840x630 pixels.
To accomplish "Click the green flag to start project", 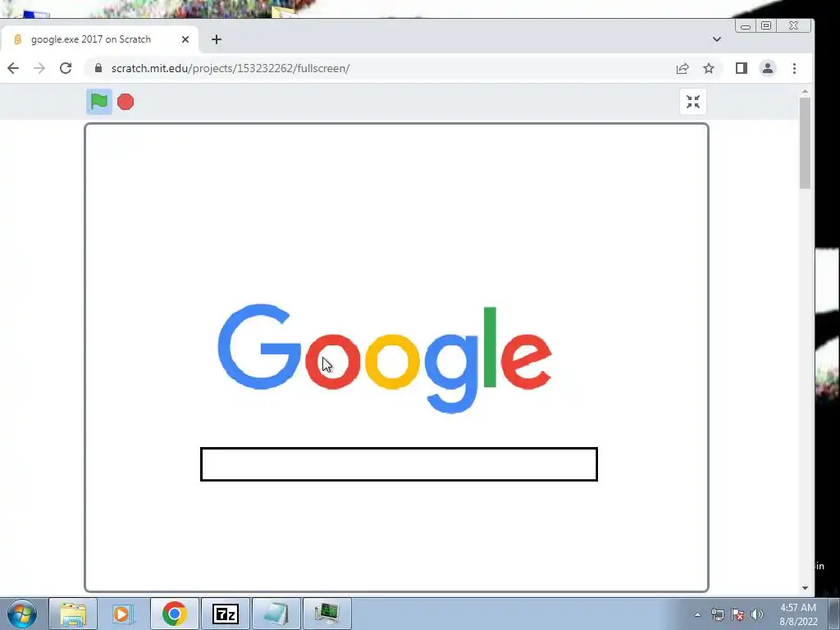I will (x=99, y=102).
